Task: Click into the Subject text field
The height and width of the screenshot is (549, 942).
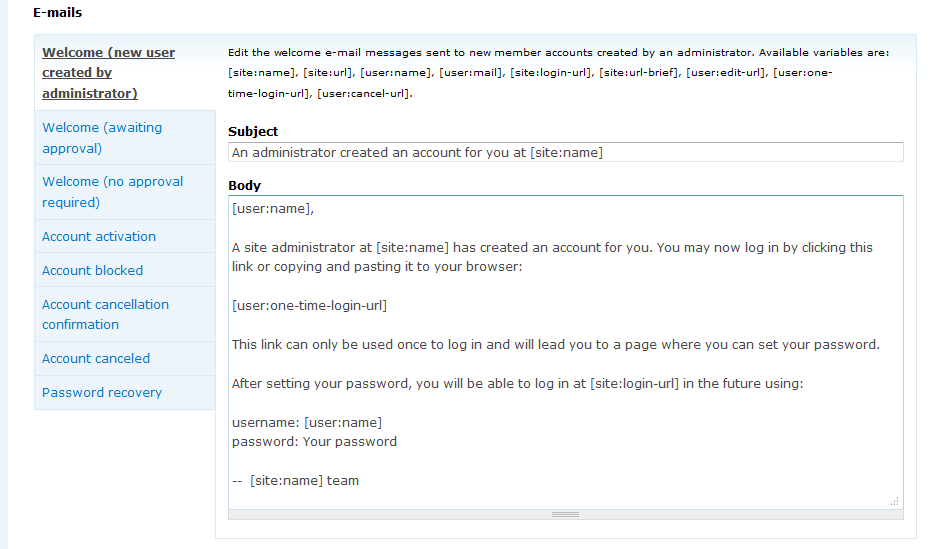Action: 565,153
